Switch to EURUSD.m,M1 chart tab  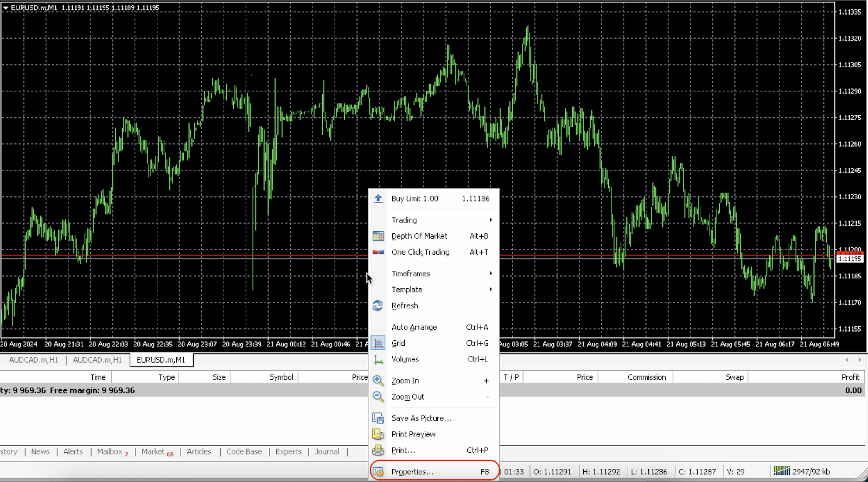[161, 360]
